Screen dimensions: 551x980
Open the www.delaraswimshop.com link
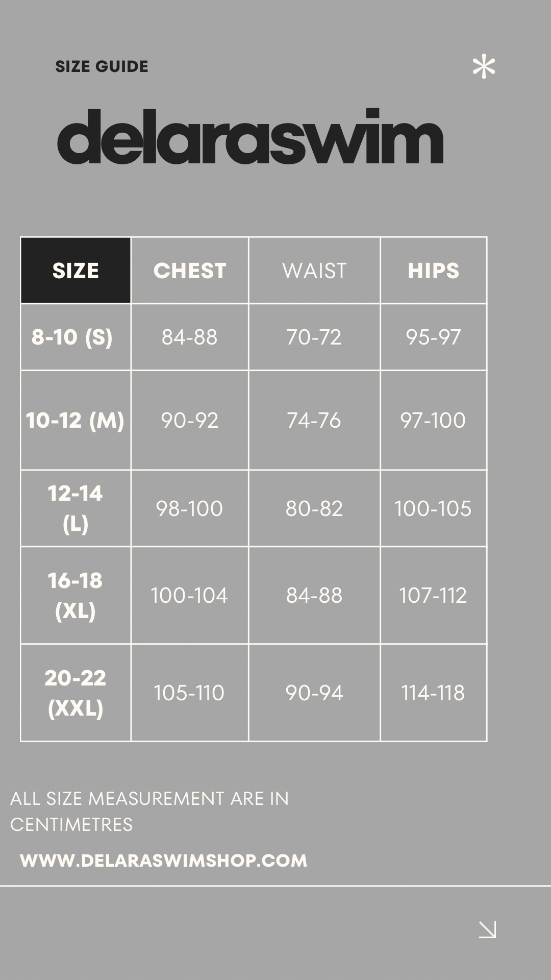tap(163, 861)
